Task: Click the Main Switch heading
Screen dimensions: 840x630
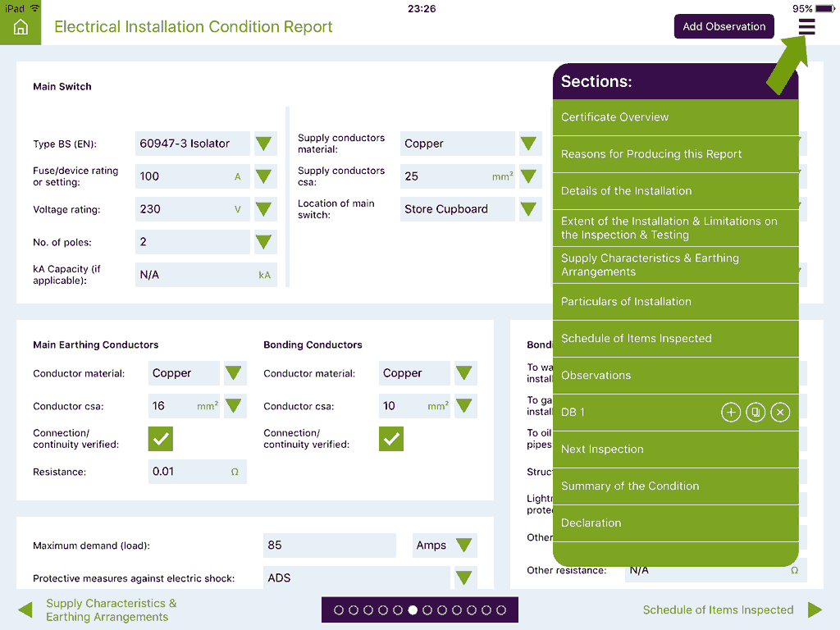Action: (62, 87)
